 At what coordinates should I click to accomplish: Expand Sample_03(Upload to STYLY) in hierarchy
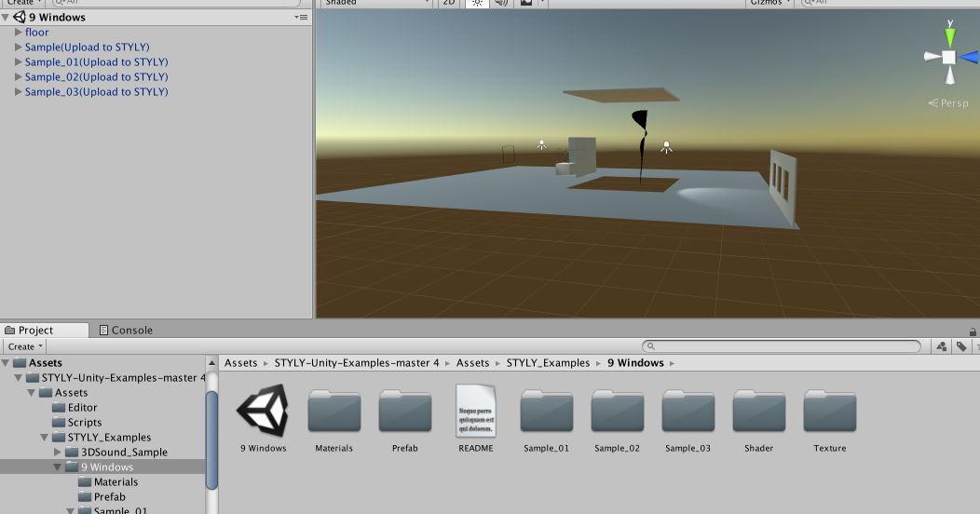coord(18,92)
